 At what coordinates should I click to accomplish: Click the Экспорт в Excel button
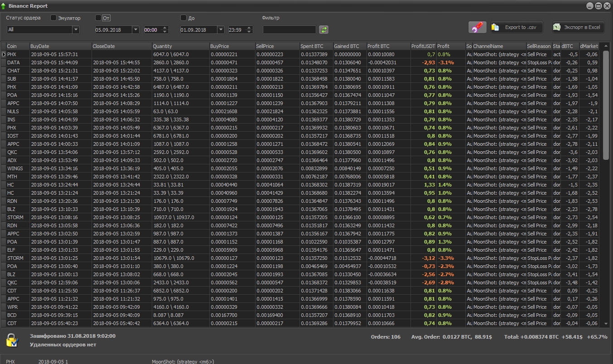[578, 27]
